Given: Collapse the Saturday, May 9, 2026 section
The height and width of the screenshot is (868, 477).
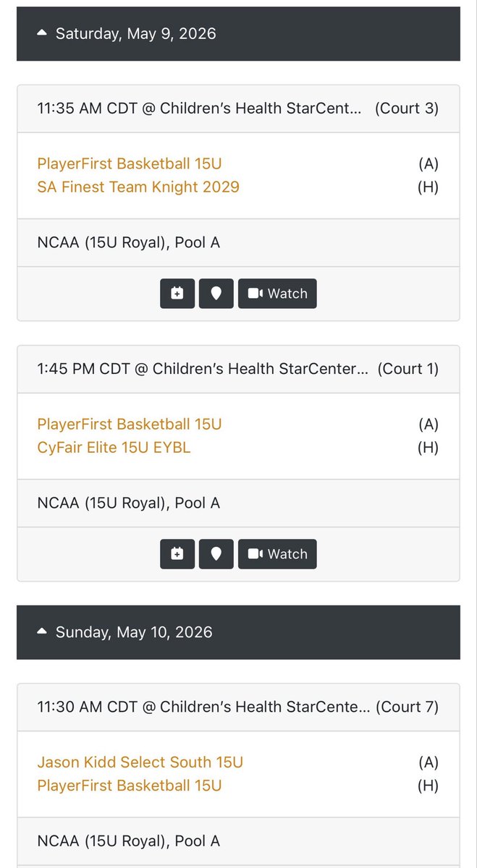Looking at the screenshot, I should click(238, 34).
